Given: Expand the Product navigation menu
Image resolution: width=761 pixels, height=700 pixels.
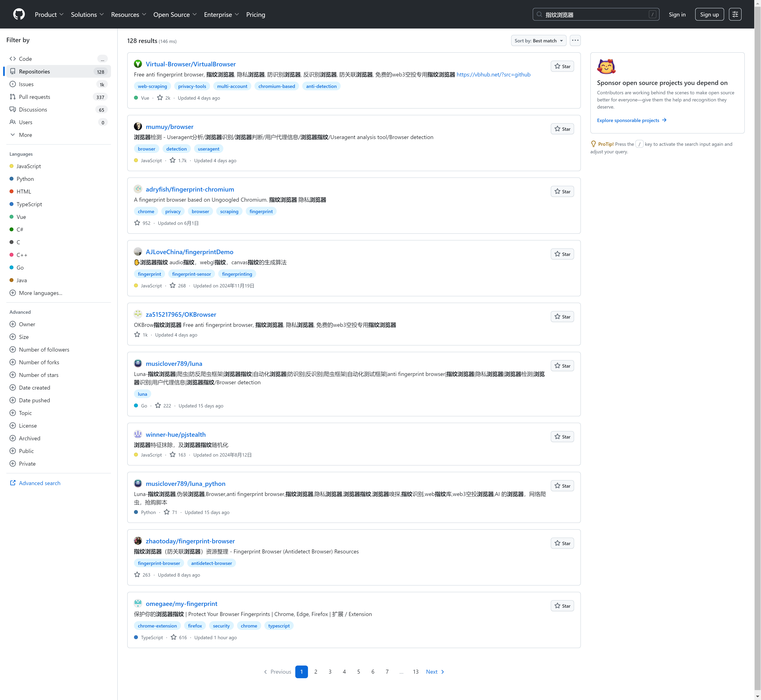Looking at the screenshot, I should (49, 14).
